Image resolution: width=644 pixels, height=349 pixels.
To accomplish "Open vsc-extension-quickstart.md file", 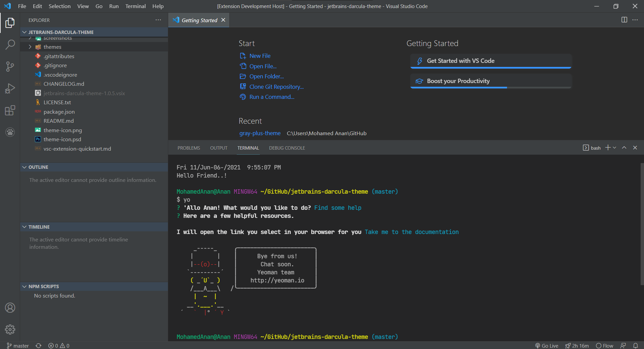I will click(94, 149).
